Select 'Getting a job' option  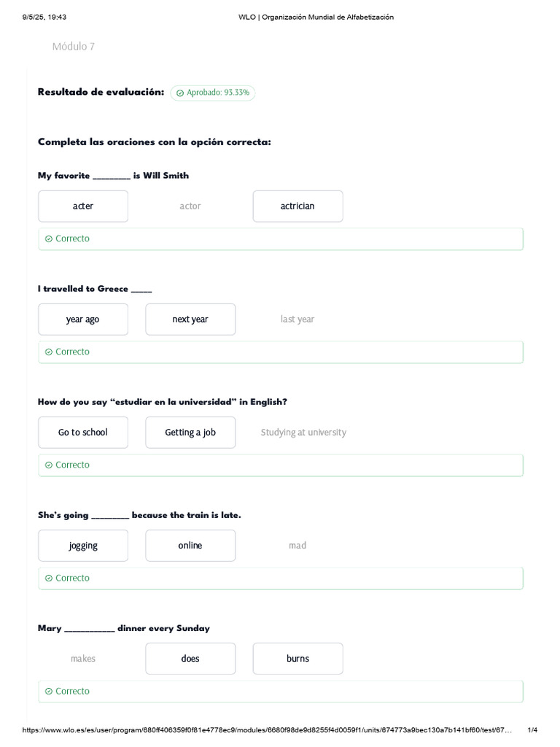[x=190, y=433]
